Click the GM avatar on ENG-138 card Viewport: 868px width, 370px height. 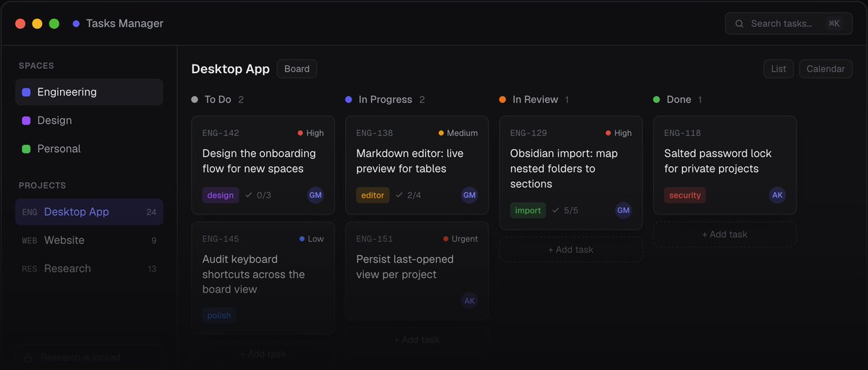pos(469,195)
